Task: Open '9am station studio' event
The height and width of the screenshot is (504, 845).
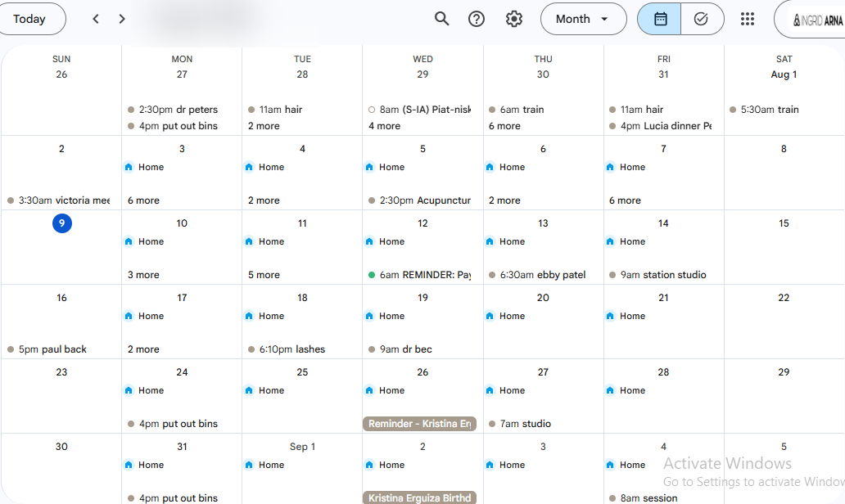Action: click(657, 275)
